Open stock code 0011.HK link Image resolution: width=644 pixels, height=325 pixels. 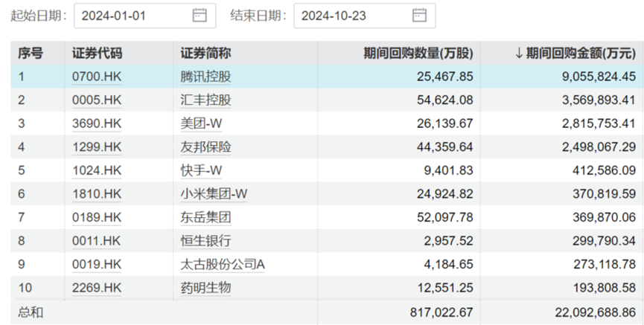[97, 240]
